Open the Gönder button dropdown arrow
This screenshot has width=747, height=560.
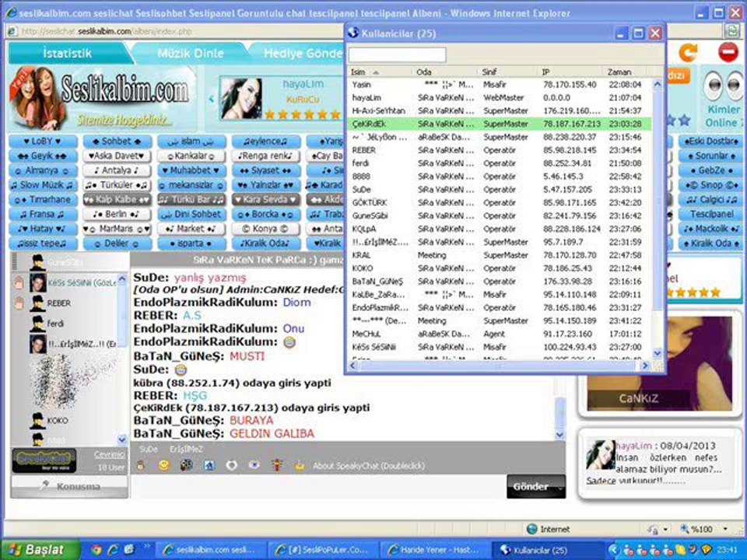[x=560, y=487]
